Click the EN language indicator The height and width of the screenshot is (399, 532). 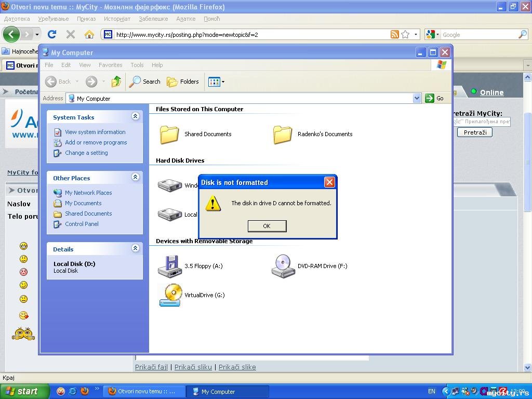pyautogui.click(x=432, y=391)
